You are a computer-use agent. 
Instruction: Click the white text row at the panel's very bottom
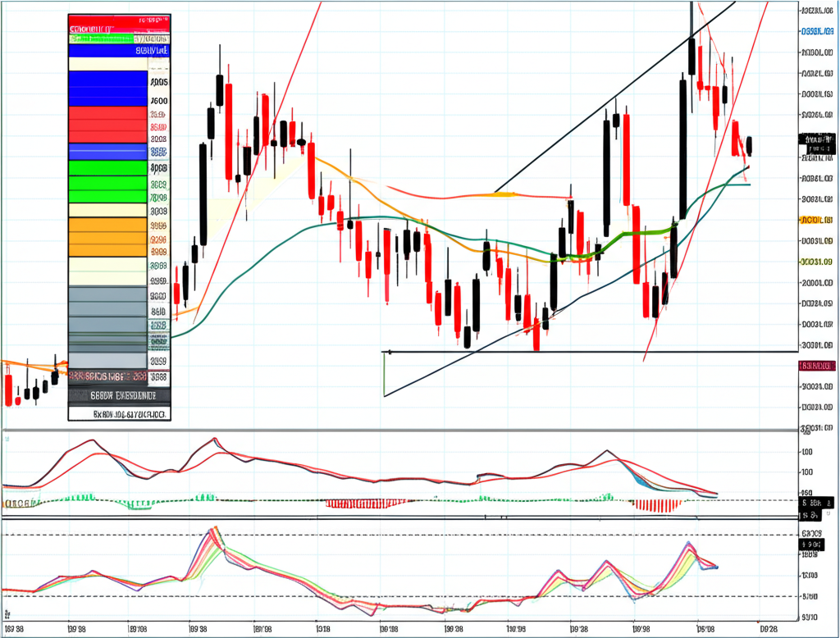pyautogui.click(x=119, y=415)
